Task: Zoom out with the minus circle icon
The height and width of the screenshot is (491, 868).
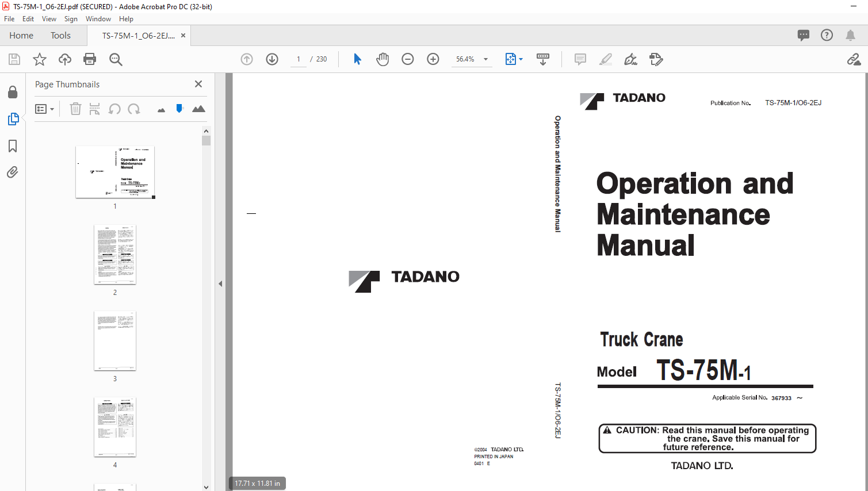Action: pos(408,59)
